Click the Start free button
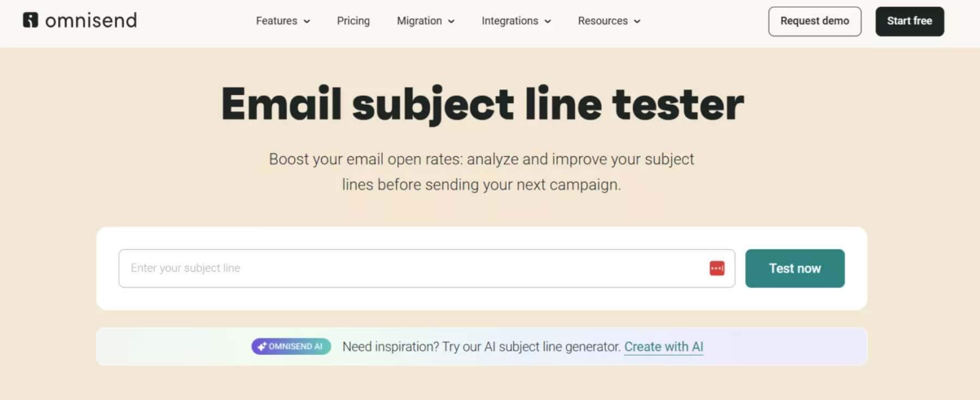 click(x=909, y=21)
